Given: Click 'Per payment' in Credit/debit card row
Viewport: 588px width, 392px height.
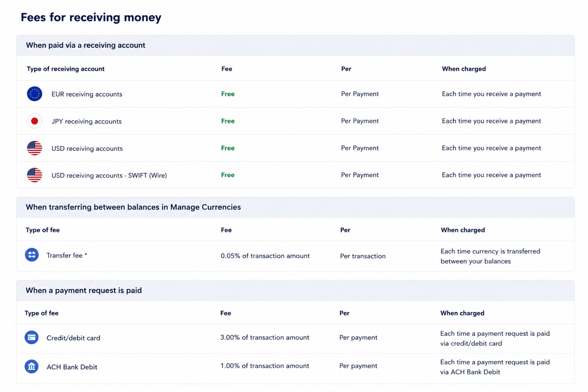Looking at the screenshot, I should pyautogui.click(x=358, y=337).
